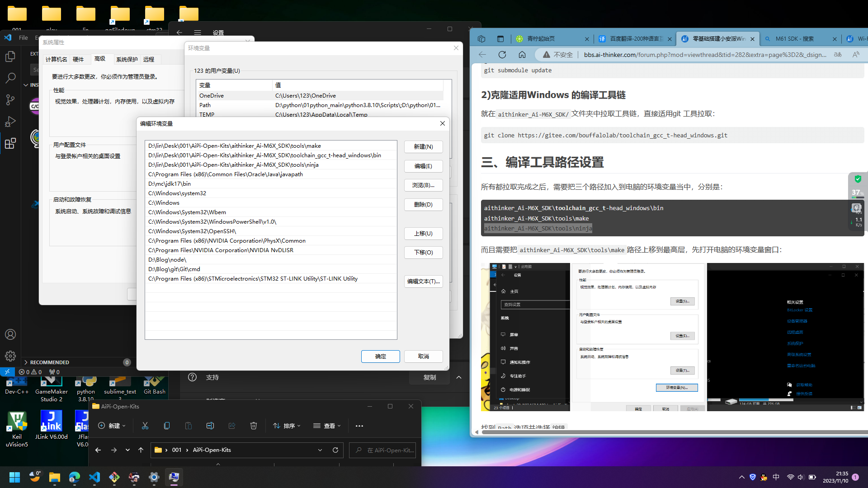Go to browser home page
Image resolution: width=868 pixels, height=488 pixels.
522,55
